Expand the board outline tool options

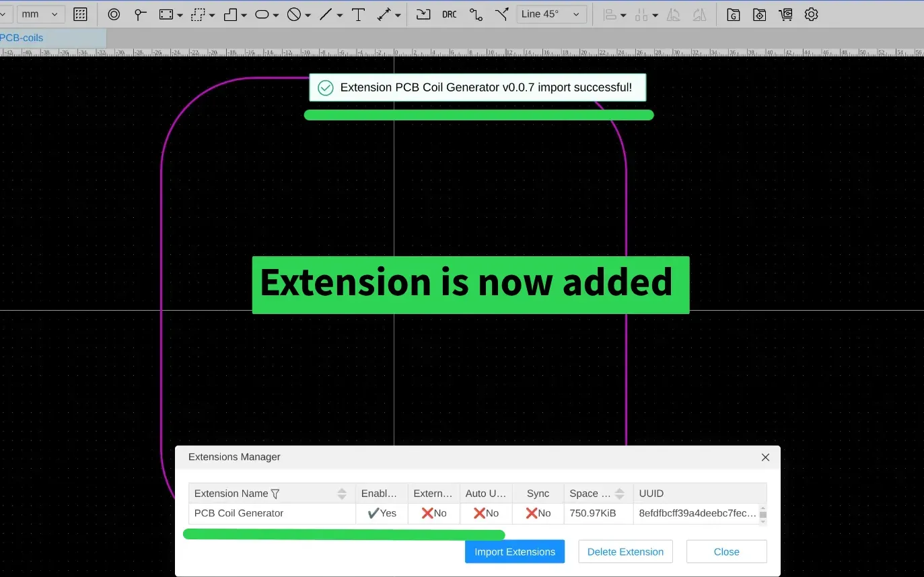(244, 15)
